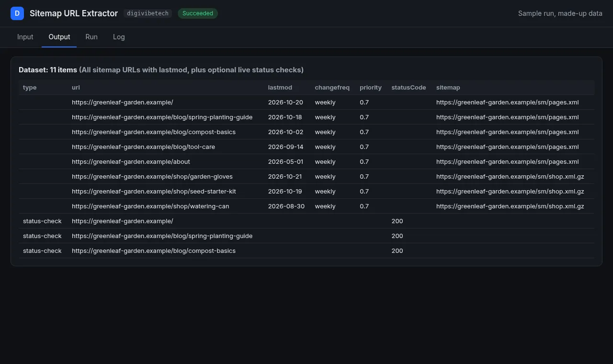Click the lastmod column header
The width and height of the screenshot is (613, 364).
280,87
